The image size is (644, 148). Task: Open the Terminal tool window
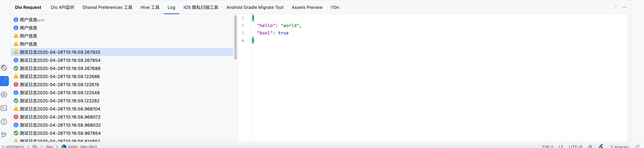pyautogui.click(x=4, y=108)
